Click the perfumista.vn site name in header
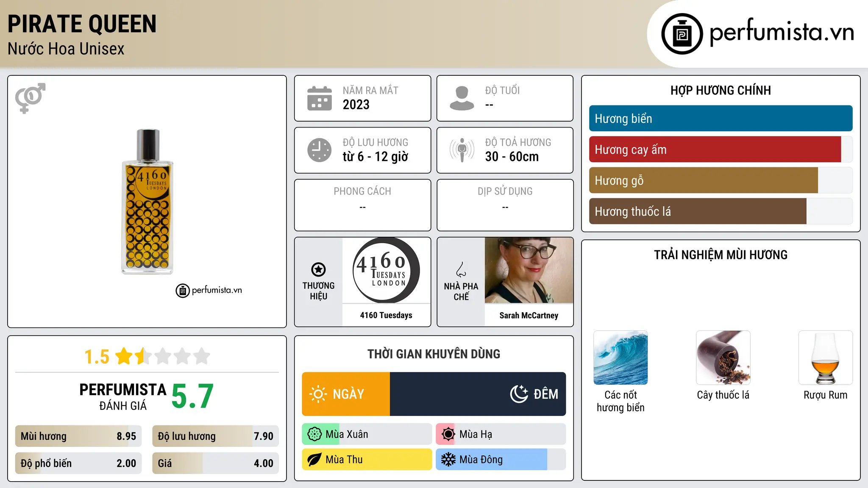868x488 pixels. [782, 32]
